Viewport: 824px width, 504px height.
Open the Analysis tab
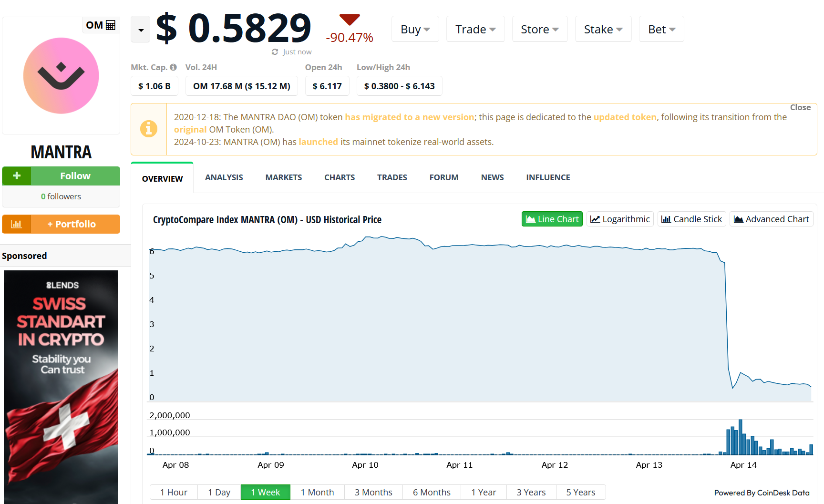pos(224,177)
